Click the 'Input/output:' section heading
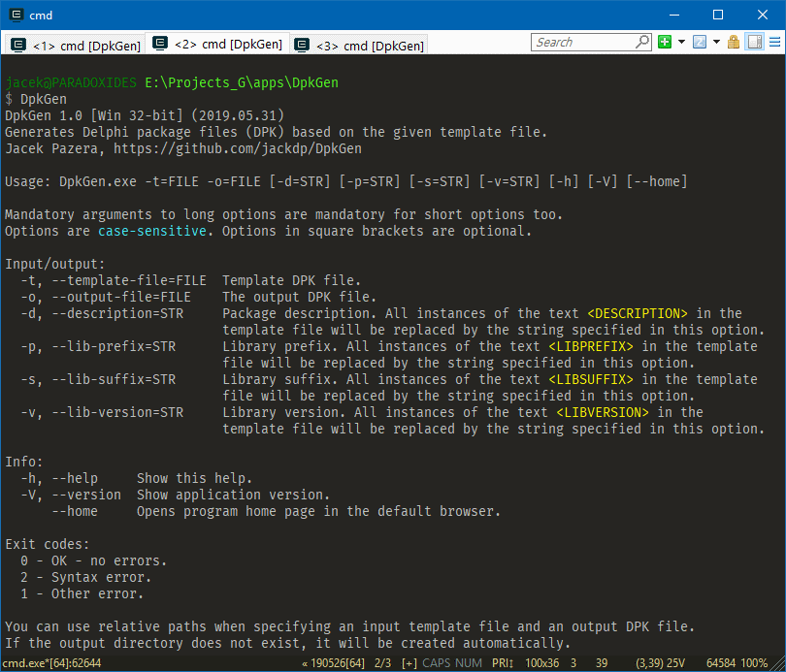Viewport: 786px width, 672px height. click(55, 264)
